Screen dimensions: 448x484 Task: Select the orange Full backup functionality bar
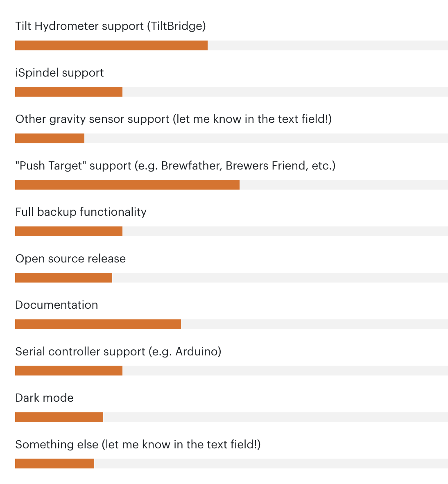coord(68,231)
